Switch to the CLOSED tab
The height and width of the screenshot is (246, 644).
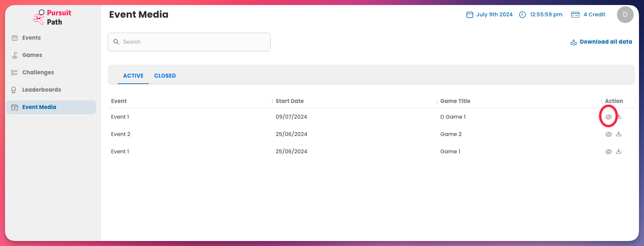click(x=165, y=76)
